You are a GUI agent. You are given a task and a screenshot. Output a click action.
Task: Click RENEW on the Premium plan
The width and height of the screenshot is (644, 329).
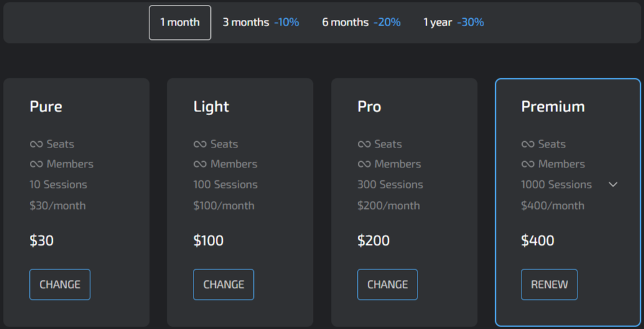click(x=549, y=284)
